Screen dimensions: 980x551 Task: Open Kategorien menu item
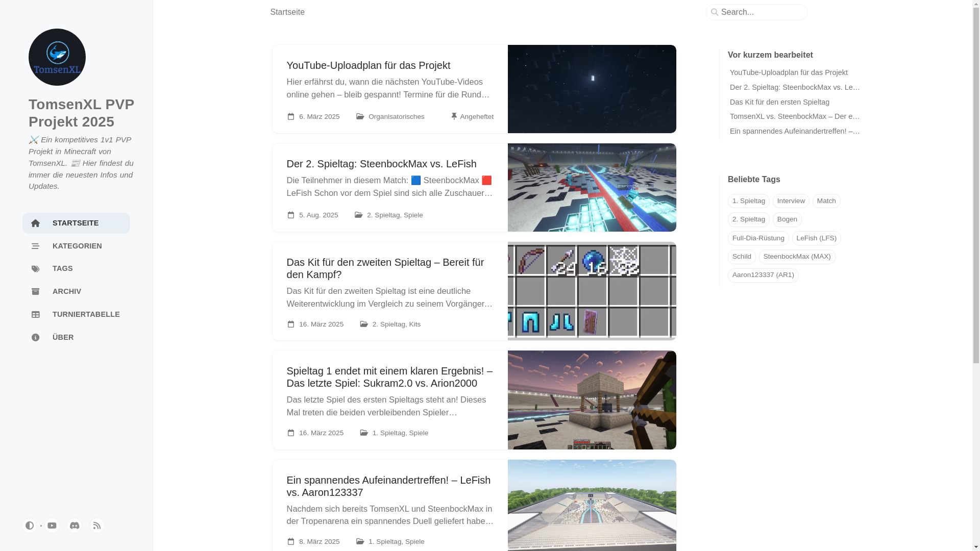pyautogui.click(x=77, y=246)
